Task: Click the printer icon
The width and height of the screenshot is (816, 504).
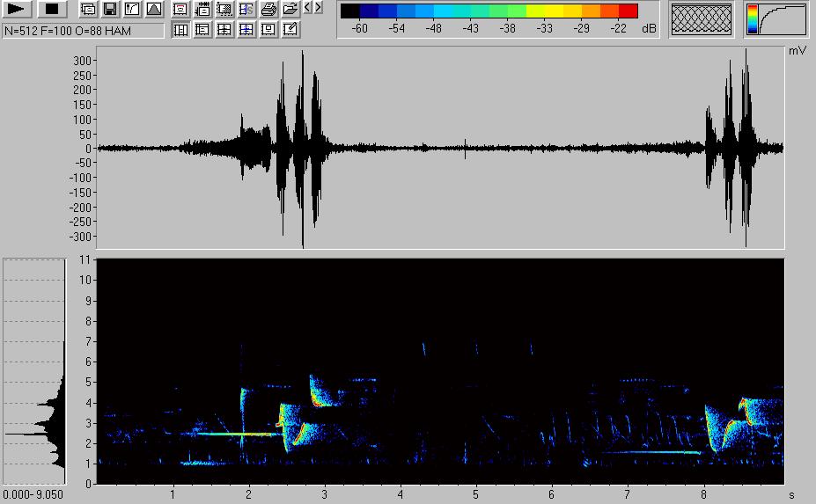Action: 268,10
